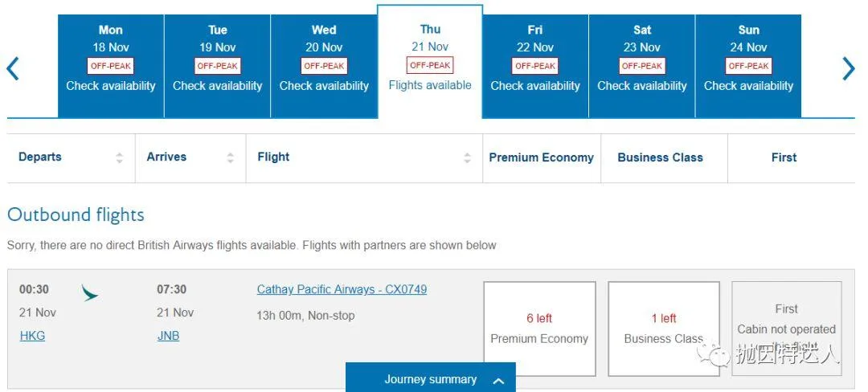Image resolution: width=868 pixels, height=392 pixels.
Task: Pick the Sat 23 Nov date tab
Action: [x=641, y=66]
